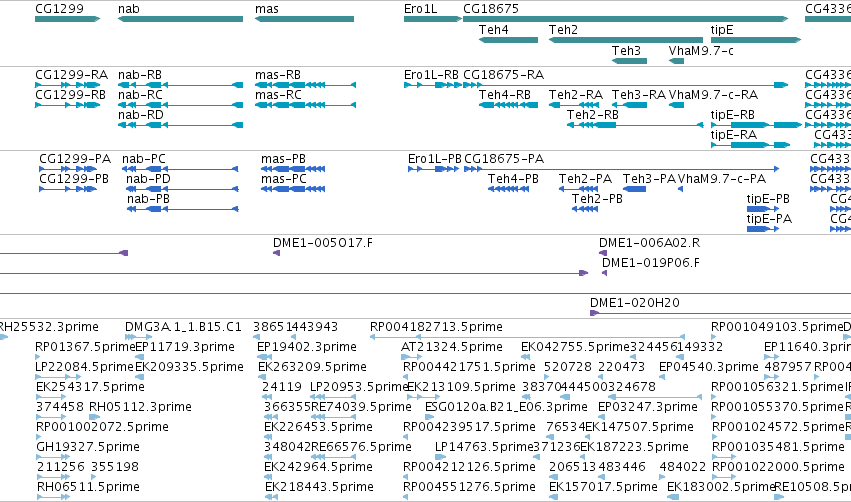Click the mas-RB transcript label

[x=278, y=75]
